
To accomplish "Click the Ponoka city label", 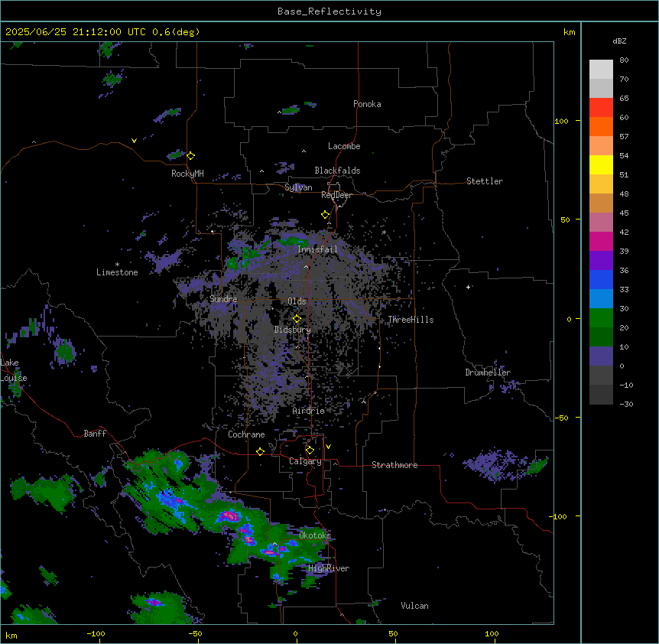I will click(367, 104).
